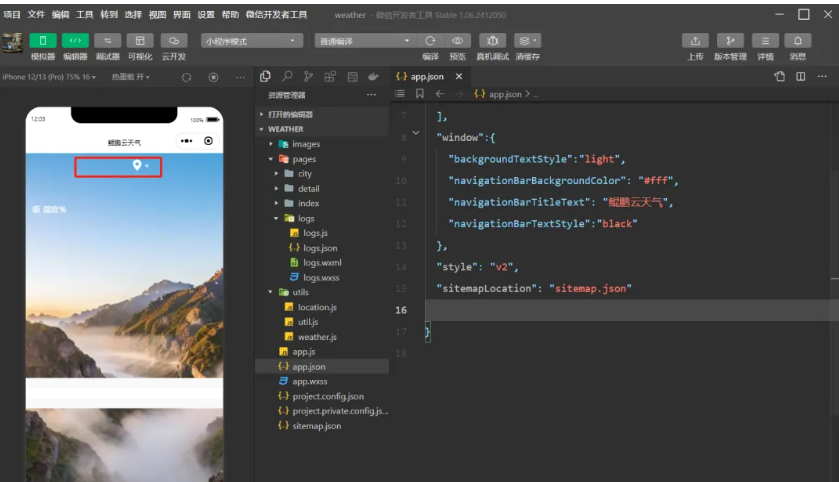This screenshot has width=839, height=482.
Task: Click the project avatar thumbnail
Action: [12, 42]
